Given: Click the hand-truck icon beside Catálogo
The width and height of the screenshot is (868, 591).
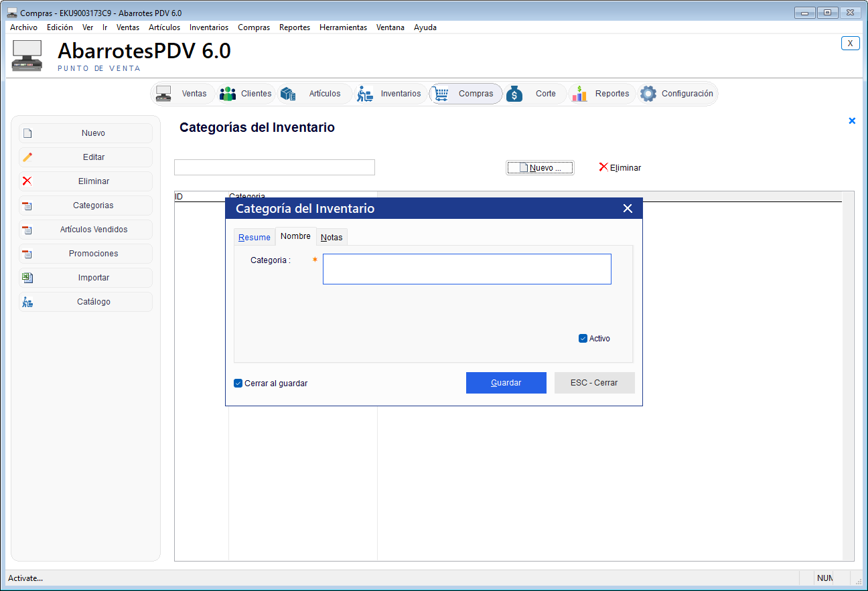Looking at the screenshot, I should click(27, 302).
